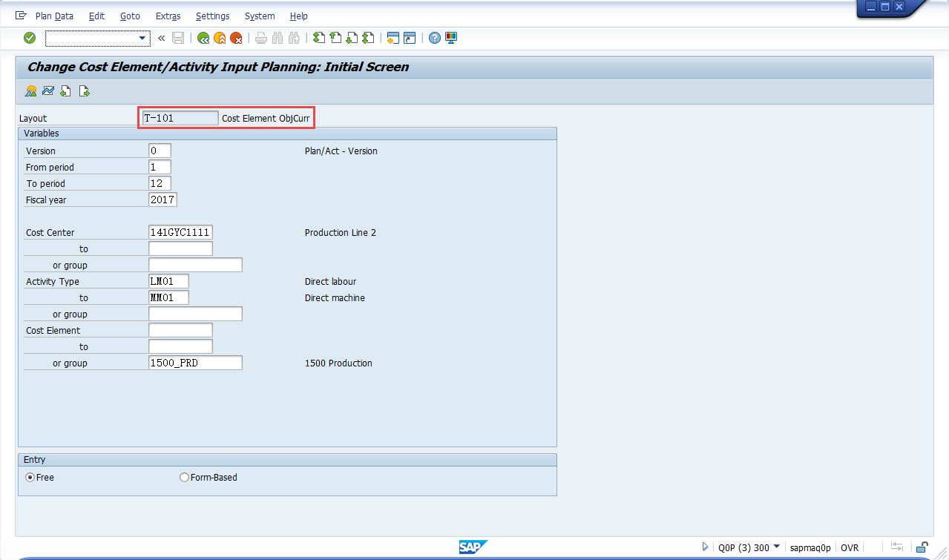Go to Previous Page icon

tap(335, 38)
